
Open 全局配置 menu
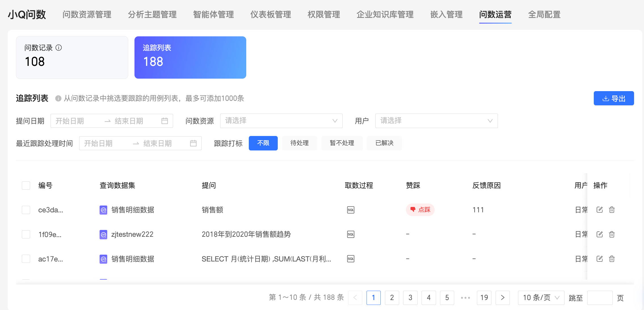[x=544, y=14]
